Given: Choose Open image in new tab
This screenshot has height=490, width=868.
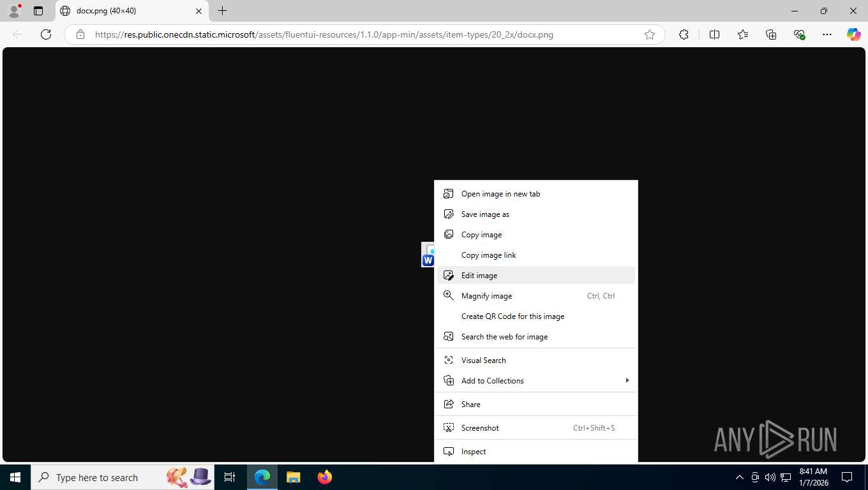Looking at the screenshot, I should 536,194.
